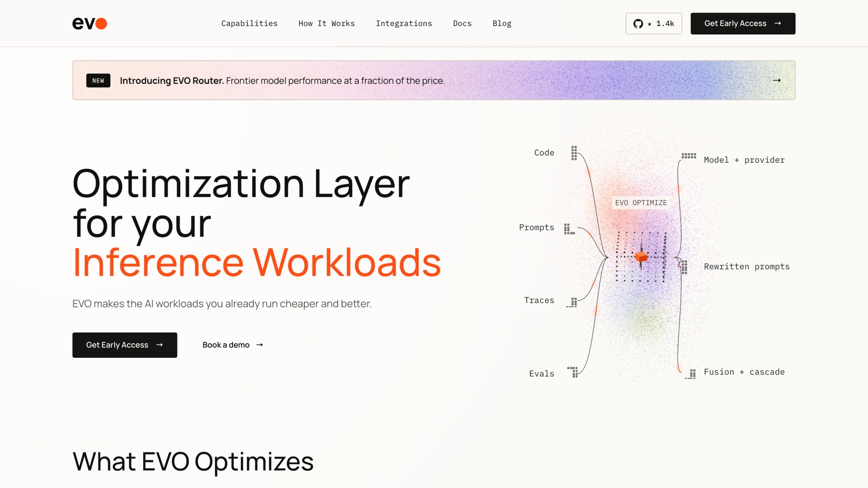Viewport: 868px width, 488px height.
Task: Click the icon beside Model + provider
Action: (689, 156)
